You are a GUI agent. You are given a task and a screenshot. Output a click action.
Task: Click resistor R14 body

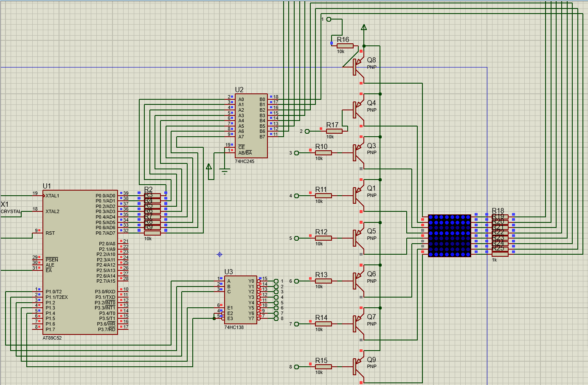(x=324, y=324)
